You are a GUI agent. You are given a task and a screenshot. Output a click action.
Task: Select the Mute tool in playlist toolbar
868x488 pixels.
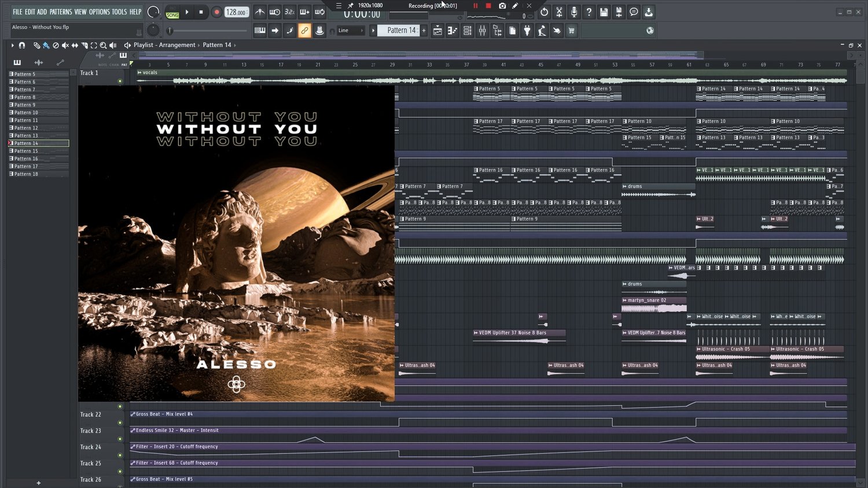point(65,45)
